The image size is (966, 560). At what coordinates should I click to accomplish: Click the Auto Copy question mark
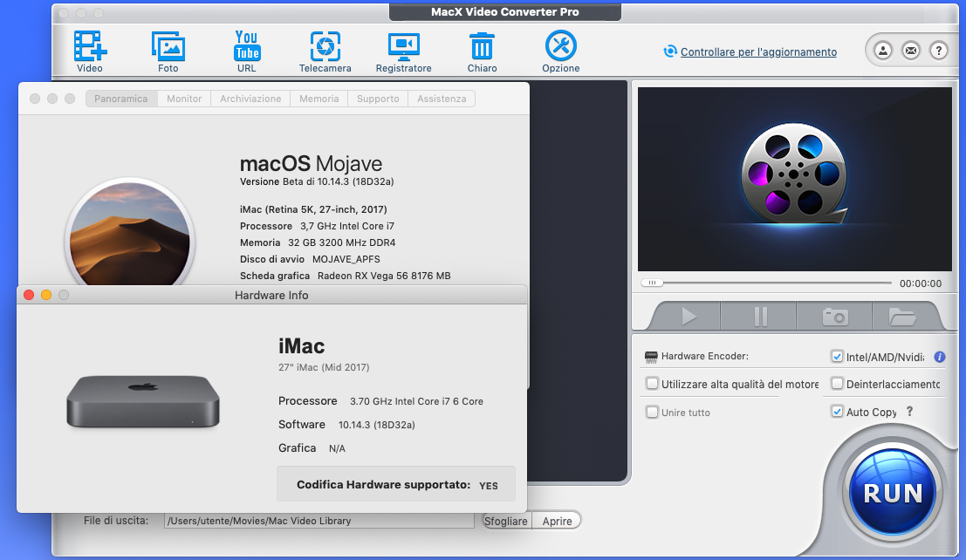[909, 412]
